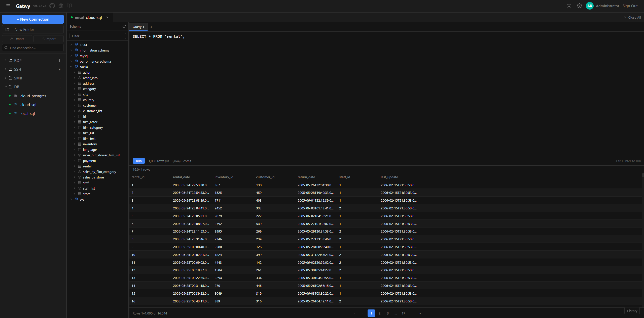This screenshot has width=644, height=318.
Task: Click the customer_id column header
Action: [x=265, y=177]
